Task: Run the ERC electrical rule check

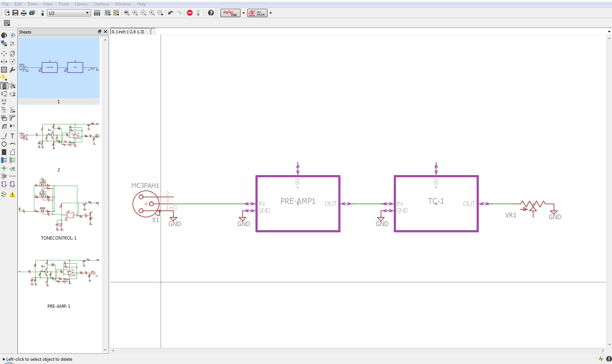Action: click(4, 194)
